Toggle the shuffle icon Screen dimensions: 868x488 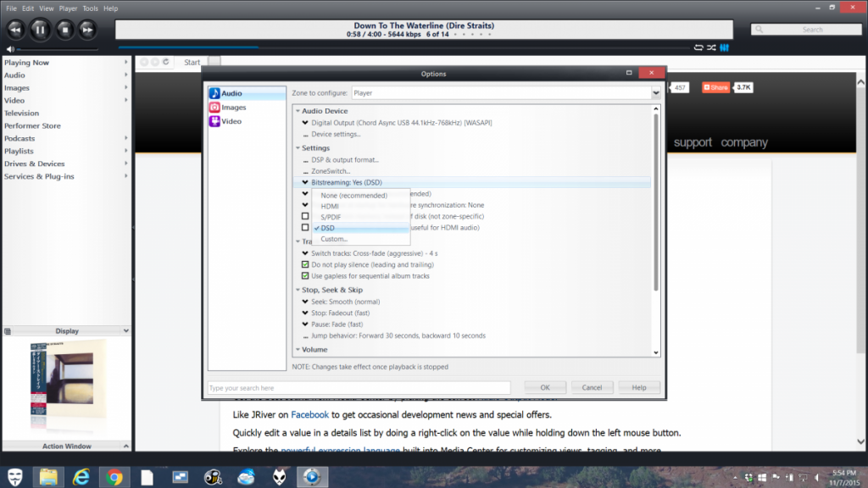pyautogui.click(x=711, y=47)
